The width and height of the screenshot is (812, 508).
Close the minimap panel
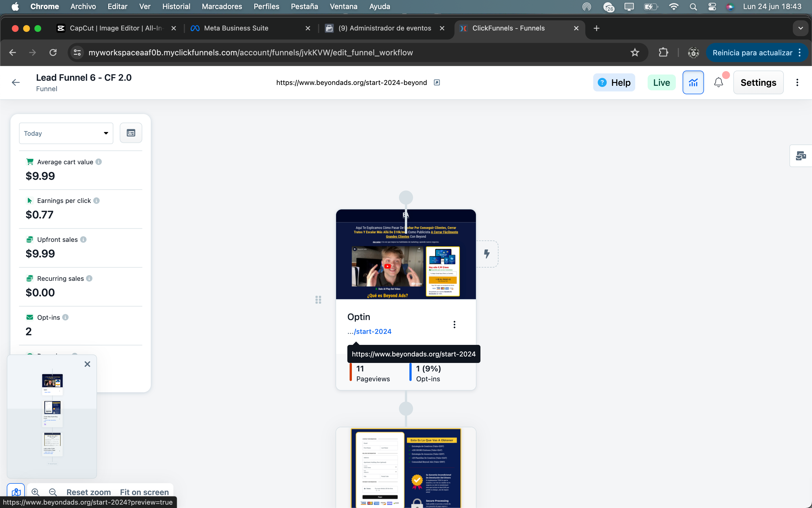click(87, 364)
